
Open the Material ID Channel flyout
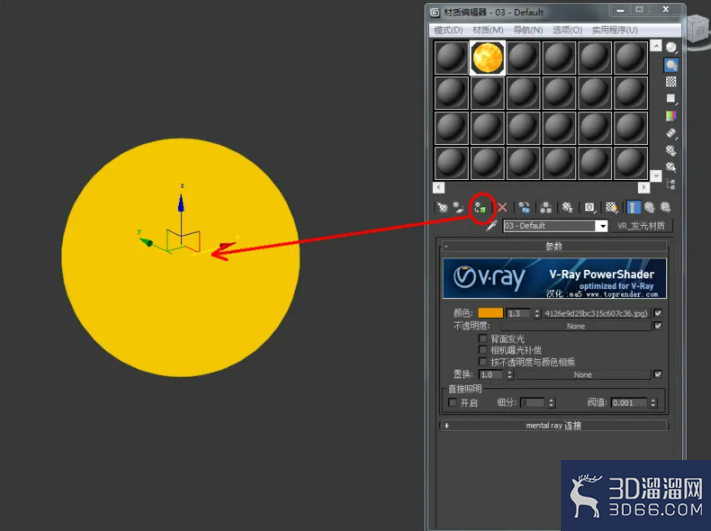tap(589, 208)
